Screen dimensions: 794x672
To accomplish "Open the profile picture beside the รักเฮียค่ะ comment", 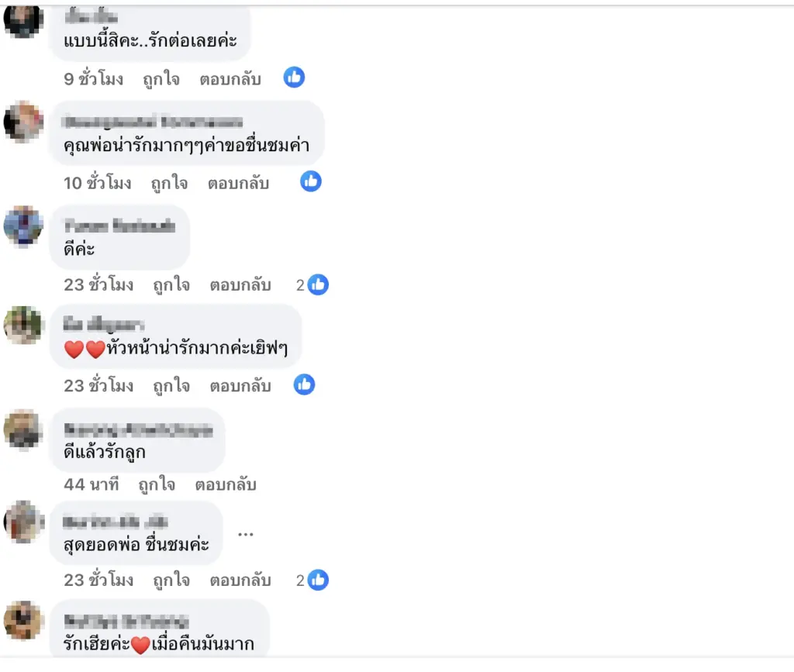I will click(23, 620).
